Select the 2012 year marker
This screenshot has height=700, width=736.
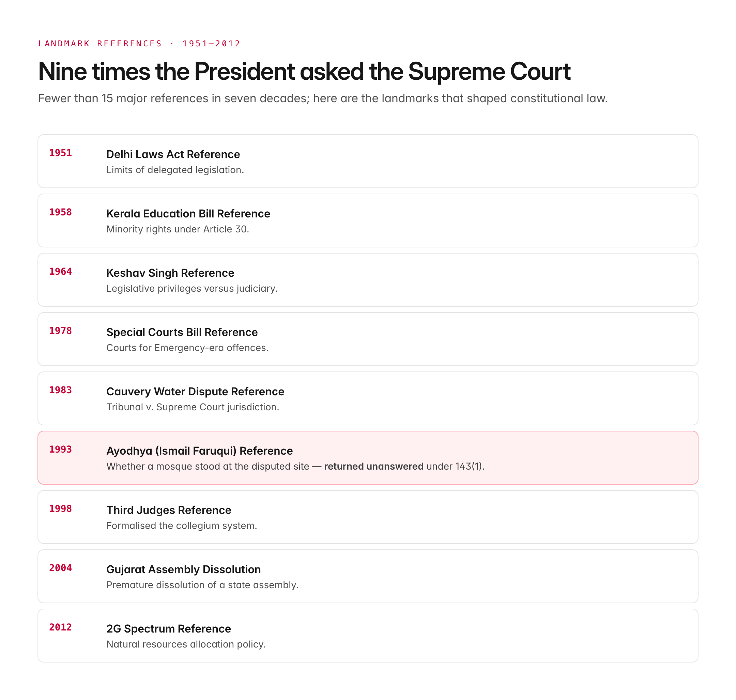tap(60, 628)
